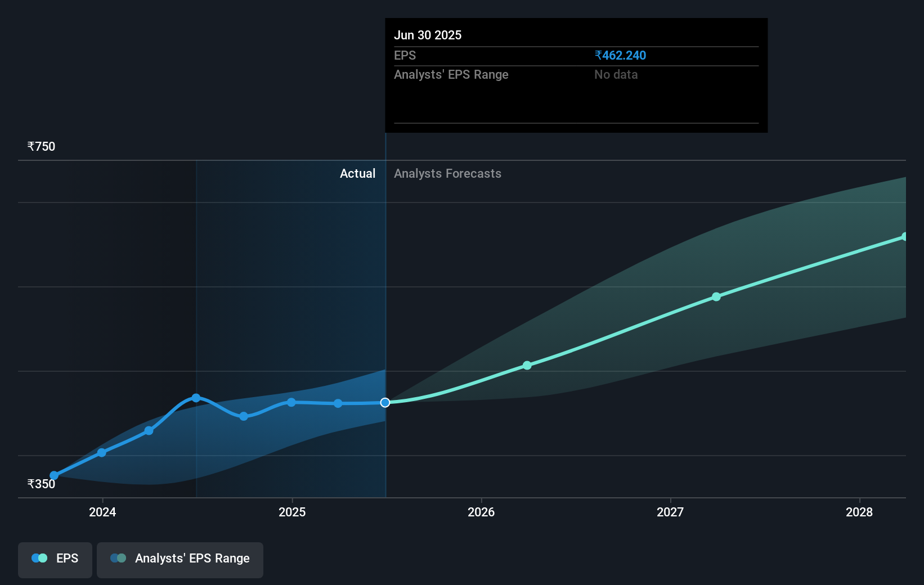This screenshot has height=585, width=924.
Task: Click the mid-2024 peak EPS data point
Action: point(196,397)
